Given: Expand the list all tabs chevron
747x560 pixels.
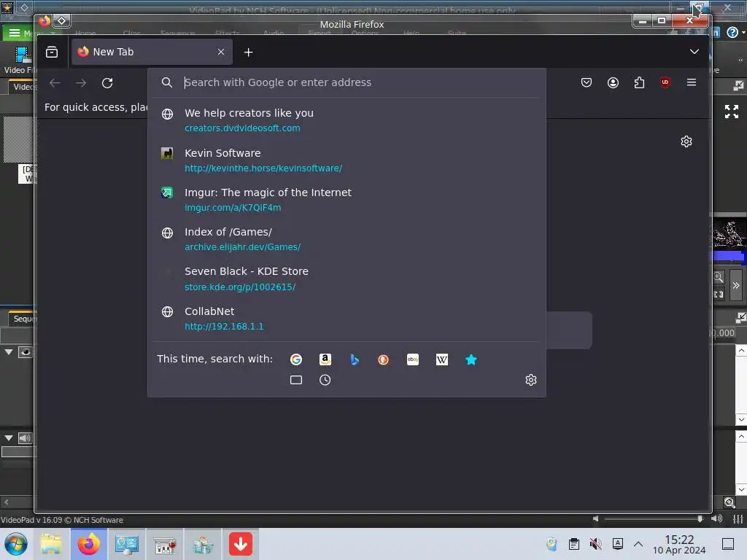Looking at the screenshot, I should (694, 52).
